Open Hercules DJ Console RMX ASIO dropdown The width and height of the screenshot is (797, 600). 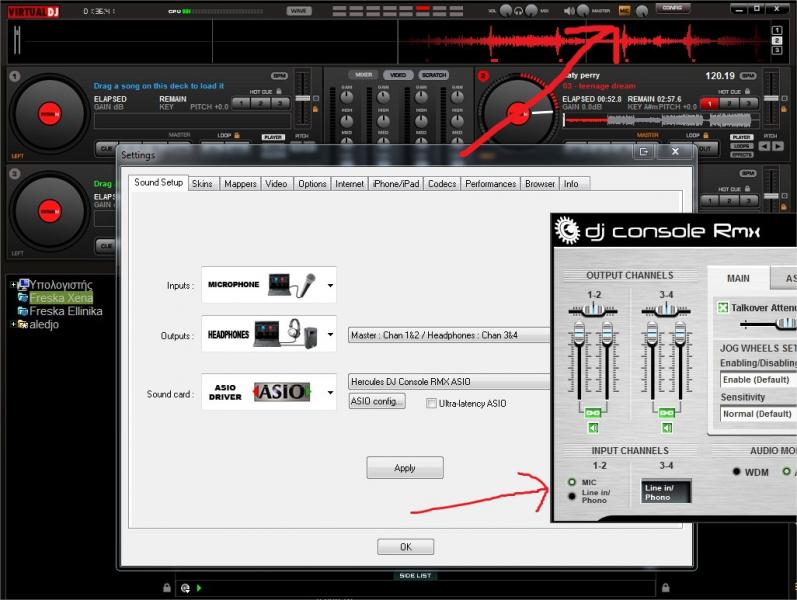coord(449,381)
